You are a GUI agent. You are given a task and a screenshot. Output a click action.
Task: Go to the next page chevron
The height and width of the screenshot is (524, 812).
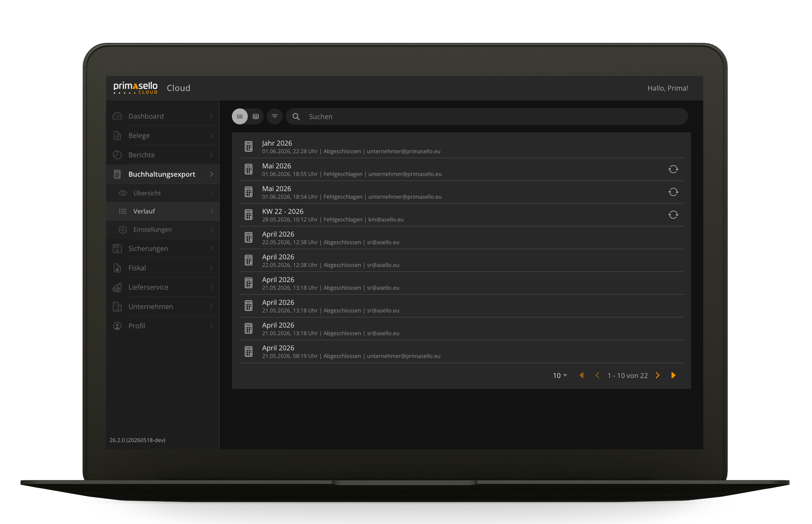[x=657, y=375]
